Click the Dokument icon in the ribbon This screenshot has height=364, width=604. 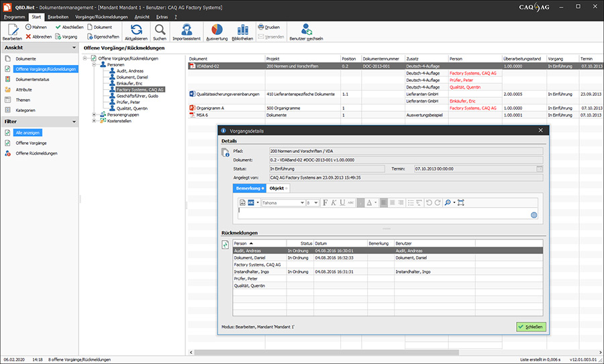[x=90, y=27]
